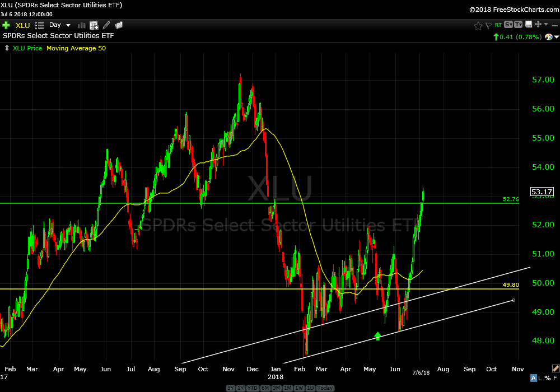Click the green plus add symbol icon
Viewport: 560px width, 392px height.
pyautogui.click(x=6, y=25)
